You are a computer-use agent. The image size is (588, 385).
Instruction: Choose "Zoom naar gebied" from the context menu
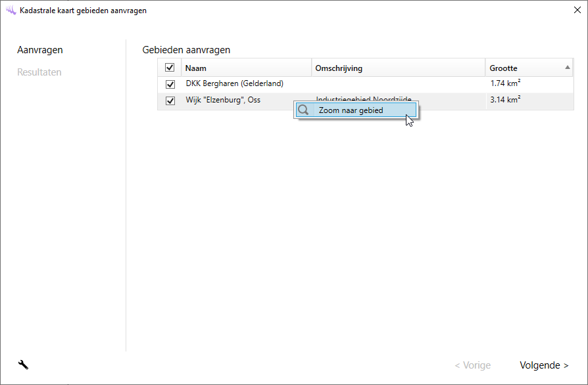click(351, 110)
